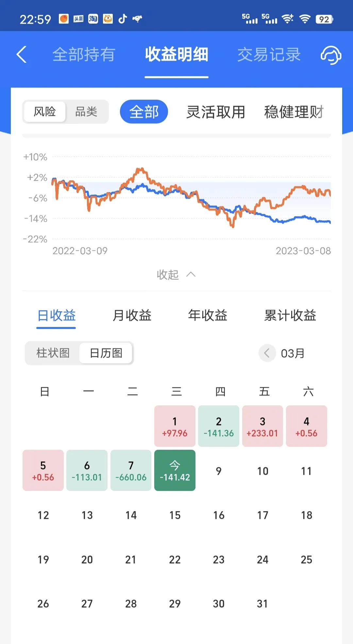
Task: Select the 日历图 view toggle
Action: (106, 353)
